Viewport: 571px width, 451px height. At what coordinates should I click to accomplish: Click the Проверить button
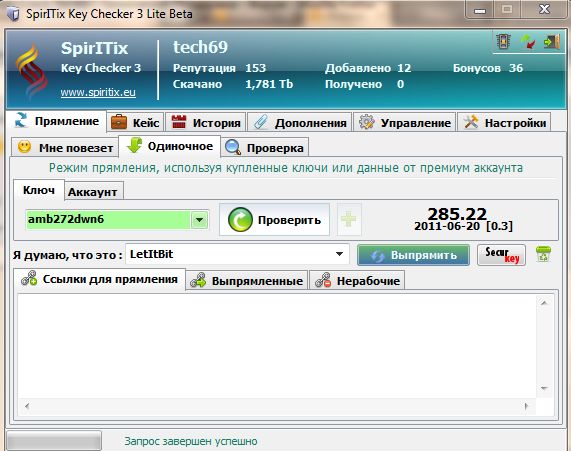(x=274, y=220)
